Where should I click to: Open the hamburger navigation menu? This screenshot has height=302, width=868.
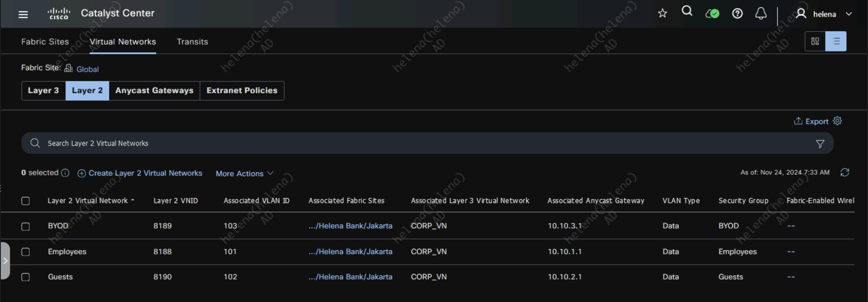23,14
